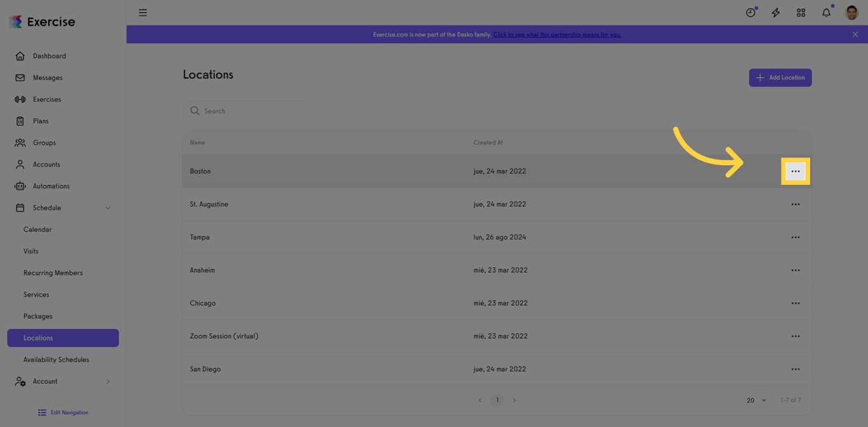Click the lightning quick-actions icon
The image size is (868, 427).
775,12
